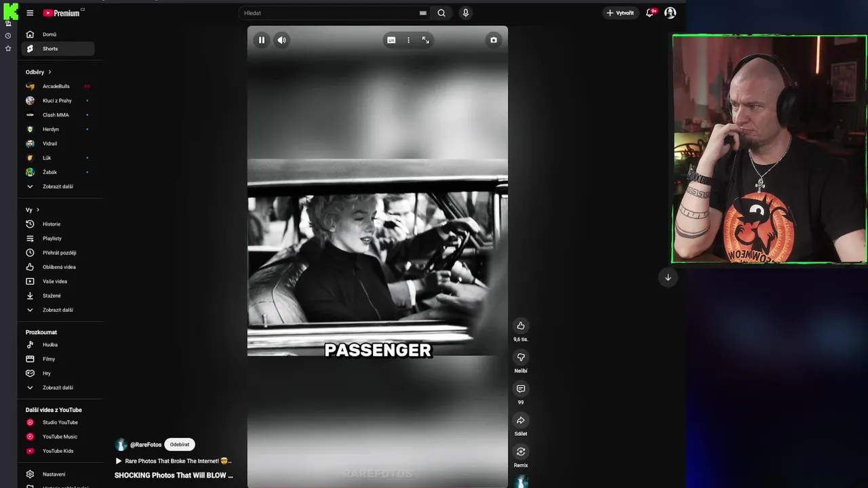Open the @RareFotos channel
The height and width of the screenshot is (488, 868).
[146, 445]
